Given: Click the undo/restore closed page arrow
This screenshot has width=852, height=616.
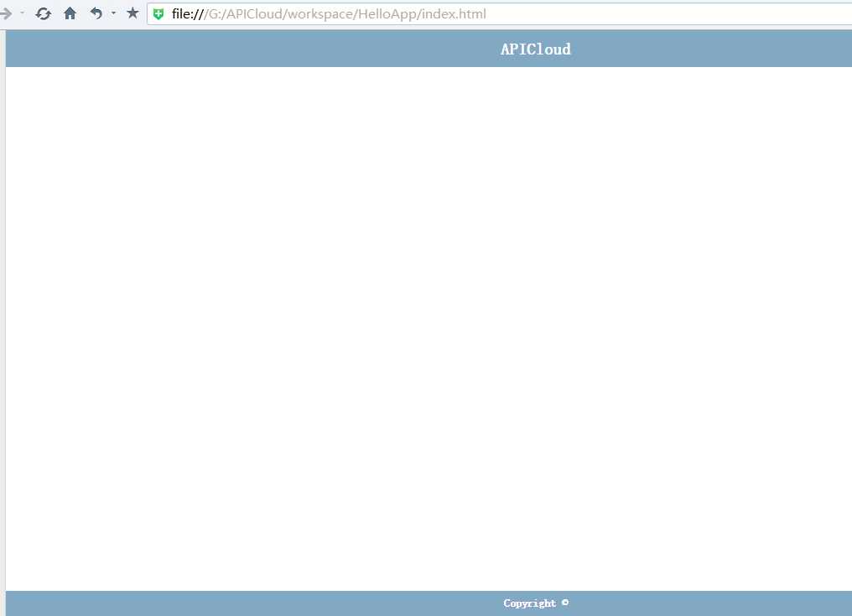Looking at the screenshot, I should 96,13.
